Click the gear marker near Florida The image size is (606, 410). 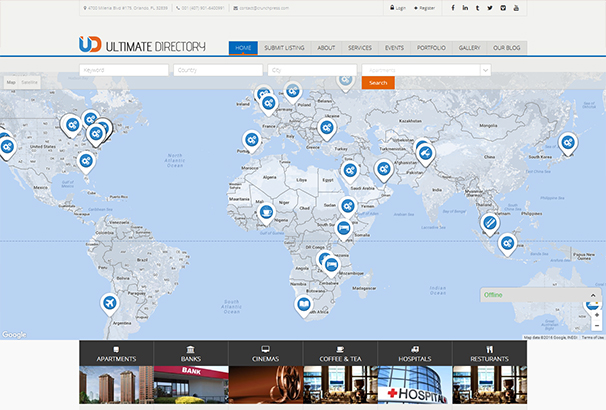(x=86, y=162)
